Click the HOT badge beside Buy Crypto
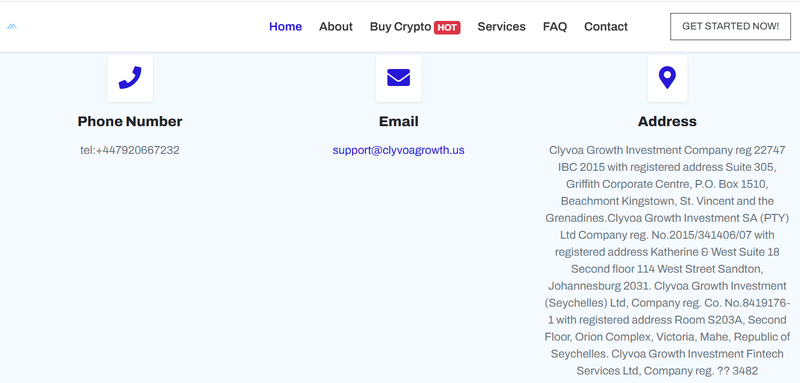 [447, 28]
